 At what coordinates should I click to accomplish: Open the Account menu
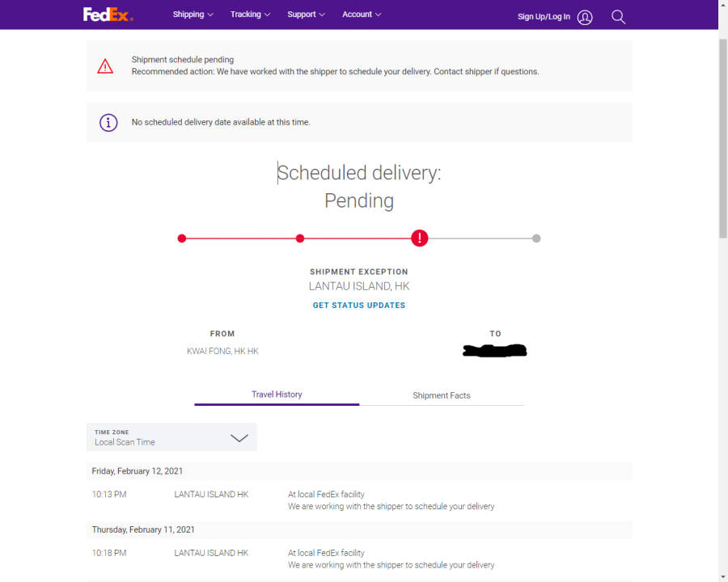(x=361, y=14)
